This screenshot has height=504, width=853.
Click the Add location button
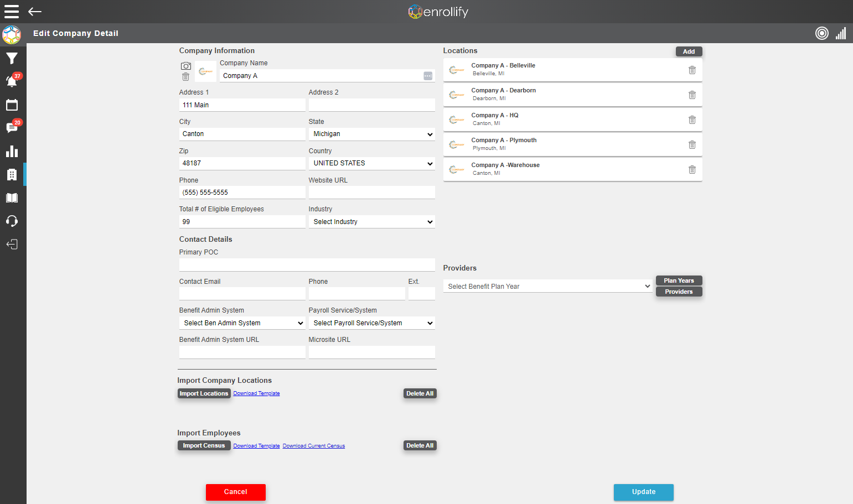[x=689, y=51]
